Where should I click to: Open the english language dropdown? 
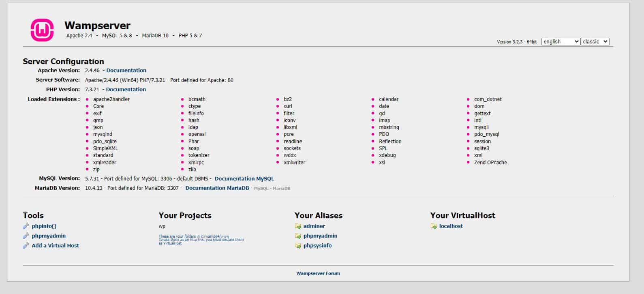(x=561, y=41)
